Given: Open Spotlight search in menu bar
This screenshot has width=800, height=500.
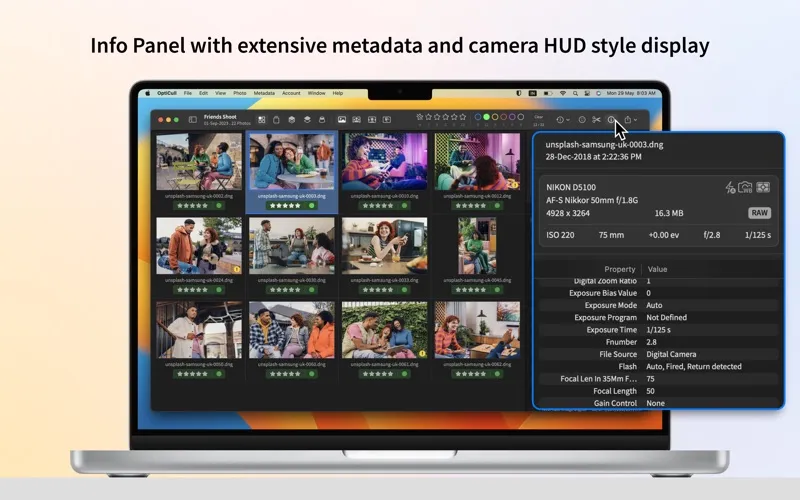Looking at the screenshot, I should point(575,93).
